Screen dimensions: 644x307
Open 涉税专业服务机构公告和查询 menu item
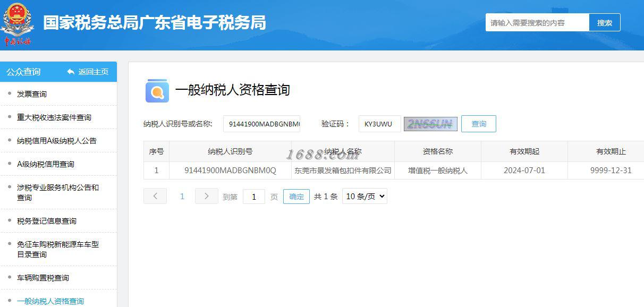58,192
